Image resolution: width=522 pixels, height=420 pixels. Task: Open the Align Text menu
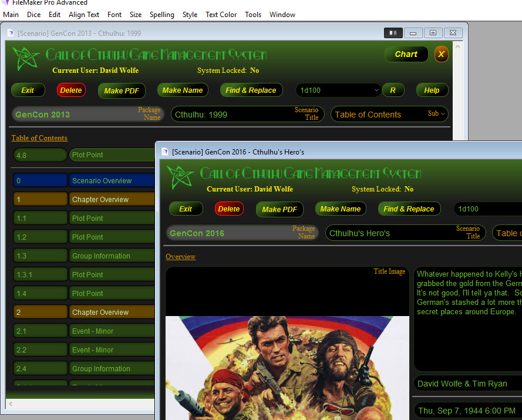click(x=84, y=15)
